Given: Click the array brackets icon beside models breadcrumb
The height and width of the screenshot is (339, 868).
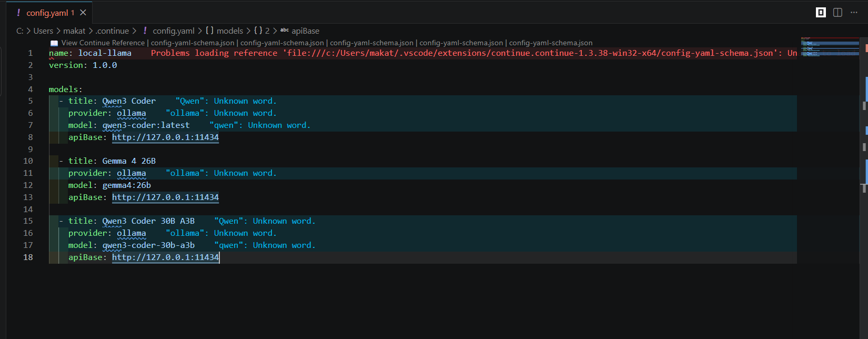Looking at the screenshot, I should 209,31.
